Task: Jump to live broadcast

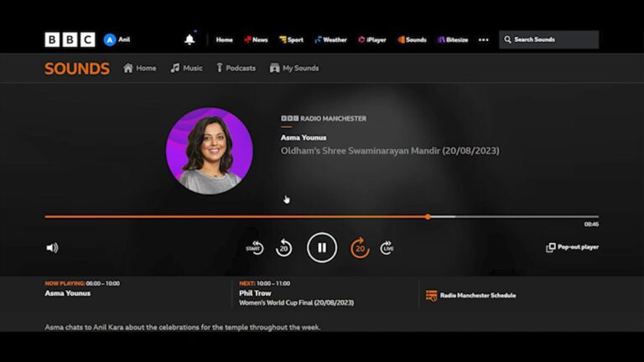Action: pos(387,248)
